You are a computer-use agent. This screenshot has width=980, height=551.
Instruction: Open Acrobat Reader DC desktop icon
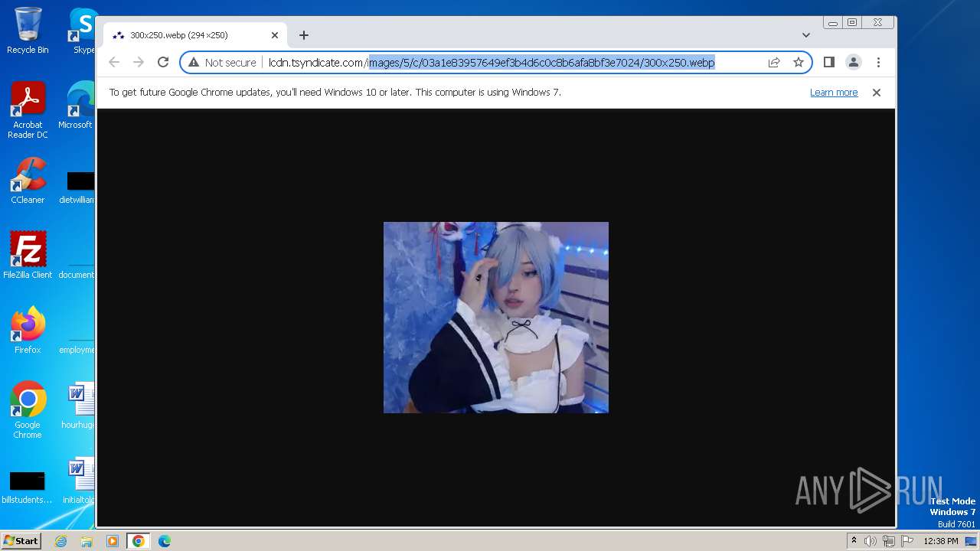28,110
